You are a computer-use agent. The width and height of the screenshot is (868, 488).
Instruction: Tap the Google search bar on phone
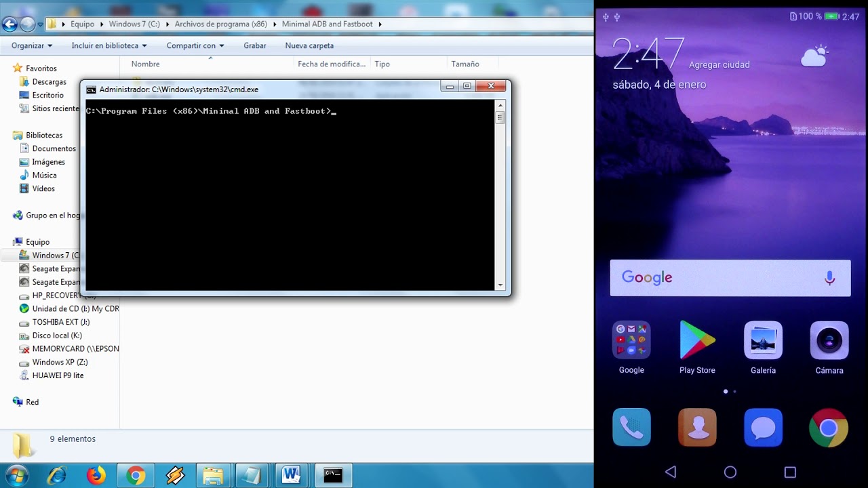(x=730, y=278)
